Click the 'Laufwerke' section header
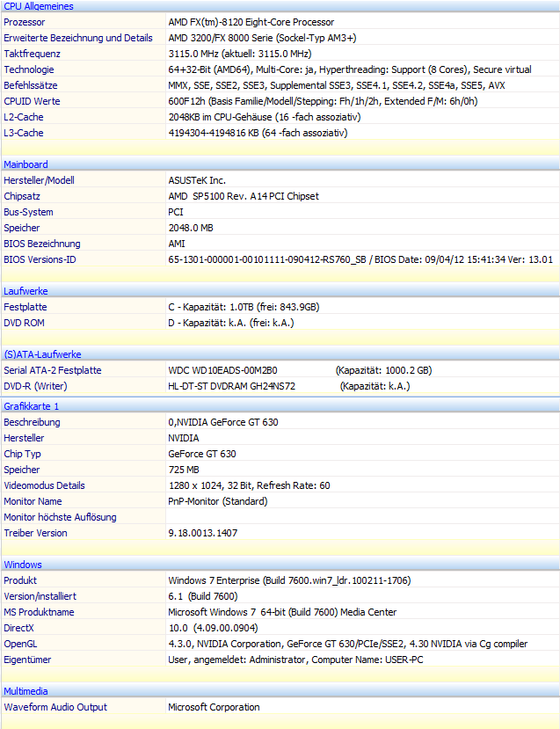The height and width of the screenshot is (729, 560). tap(26, 290)
